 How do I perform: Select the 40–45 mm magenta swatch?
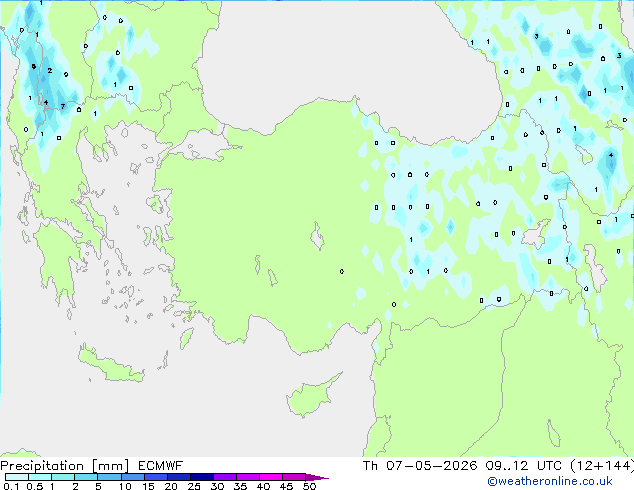(271, 477)
